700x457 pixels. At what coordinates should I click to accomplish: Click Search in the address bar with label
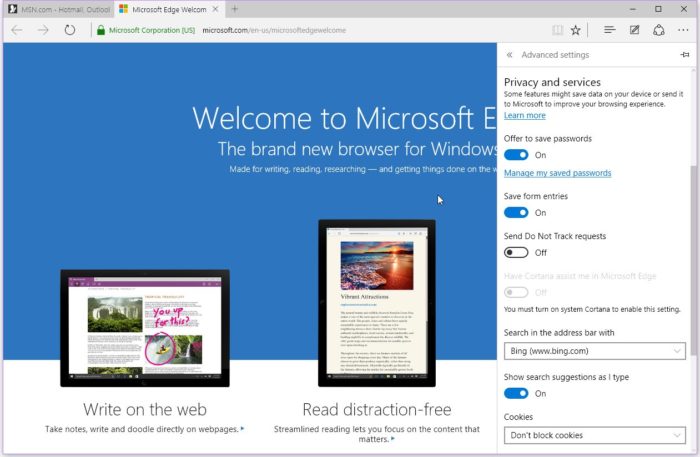[x=559, y=332]
